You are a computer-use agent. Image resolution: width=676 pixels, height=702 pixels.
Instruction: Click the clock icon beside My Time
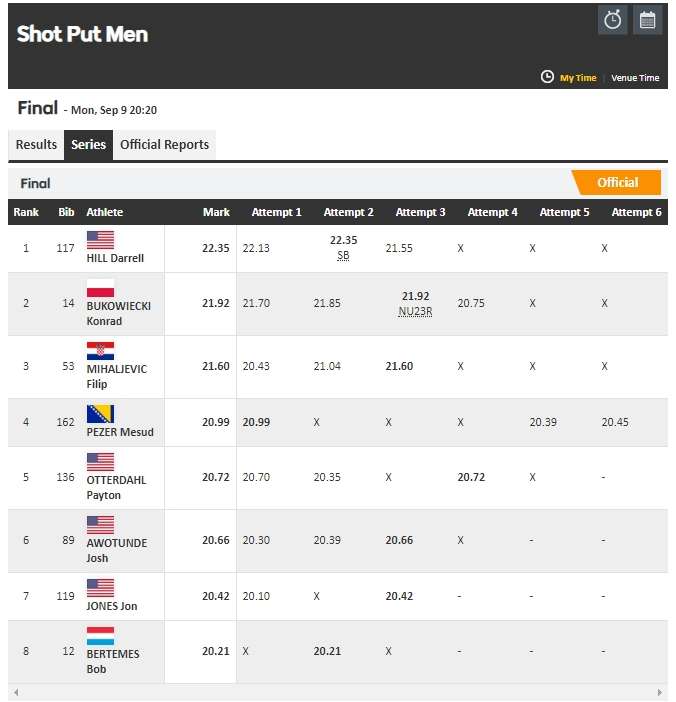coord(547,77)
